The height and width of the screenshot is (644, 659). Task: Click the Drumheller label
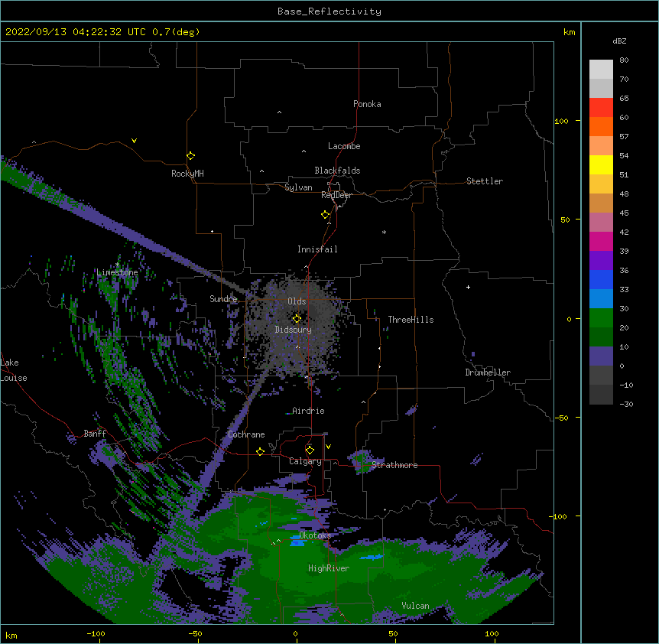pyautogui.click(x=488, y=372)
